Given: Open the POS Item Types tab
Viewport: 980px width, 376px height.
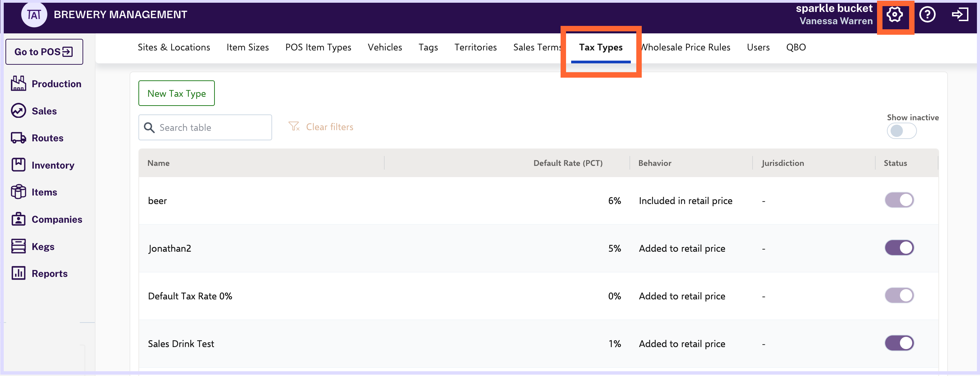Looking at the screenshot, I should pyautogui.click(x=318, y=47).
